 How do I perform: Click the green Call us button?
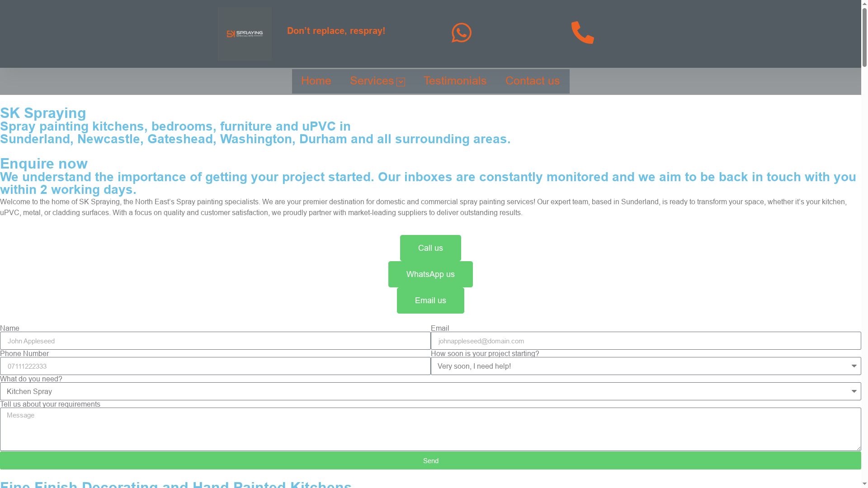(430, 248)
